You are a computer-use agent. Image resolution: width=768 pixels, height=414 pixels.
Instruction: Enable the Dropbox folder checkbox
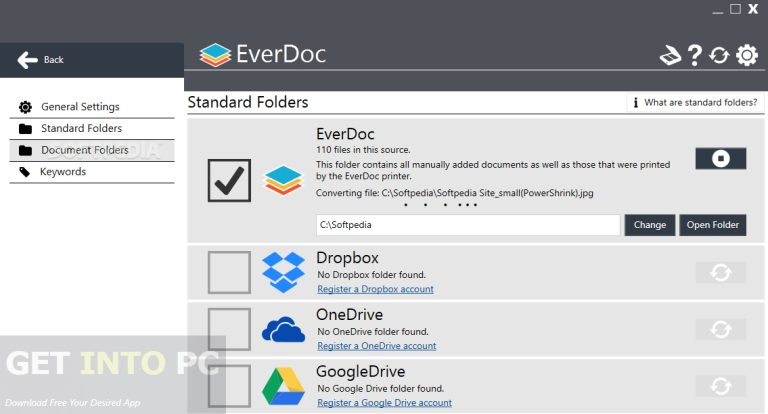tap(229, 273)
